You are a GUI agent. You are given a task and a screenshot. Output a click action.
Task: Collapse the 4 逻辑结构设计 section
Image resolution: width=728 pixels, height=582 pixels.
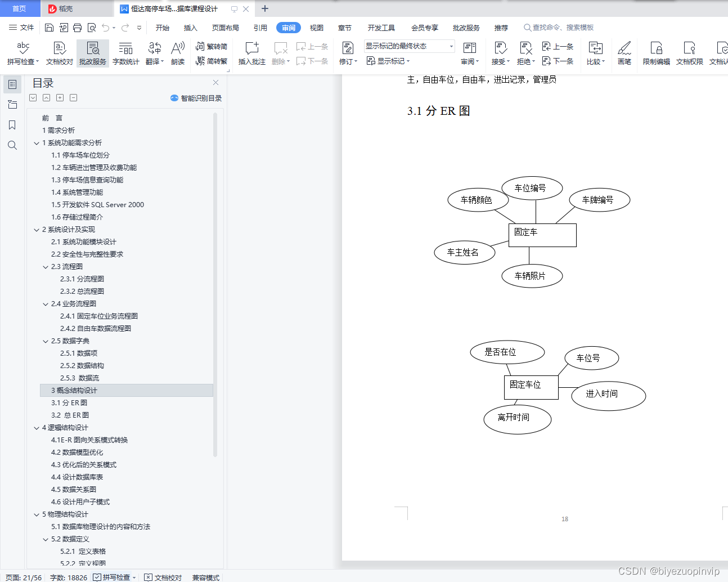(x=37, y=428)
